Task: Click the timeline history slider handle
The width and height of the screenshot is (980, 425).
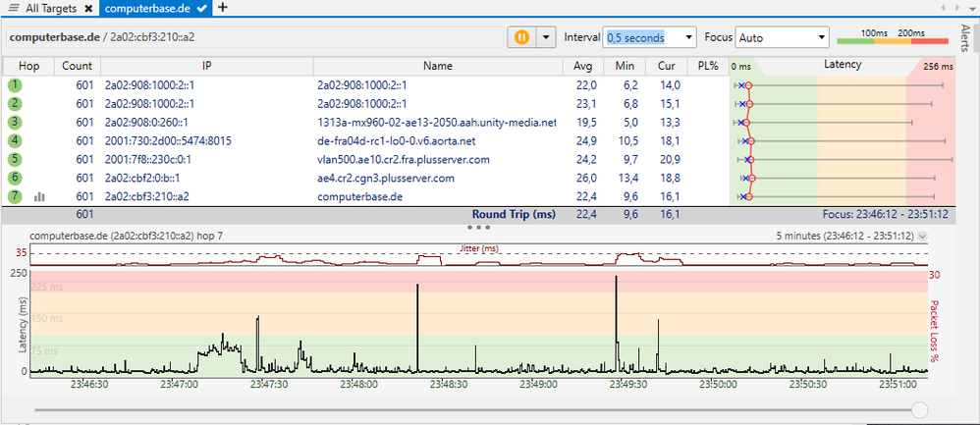Action: 919,409
